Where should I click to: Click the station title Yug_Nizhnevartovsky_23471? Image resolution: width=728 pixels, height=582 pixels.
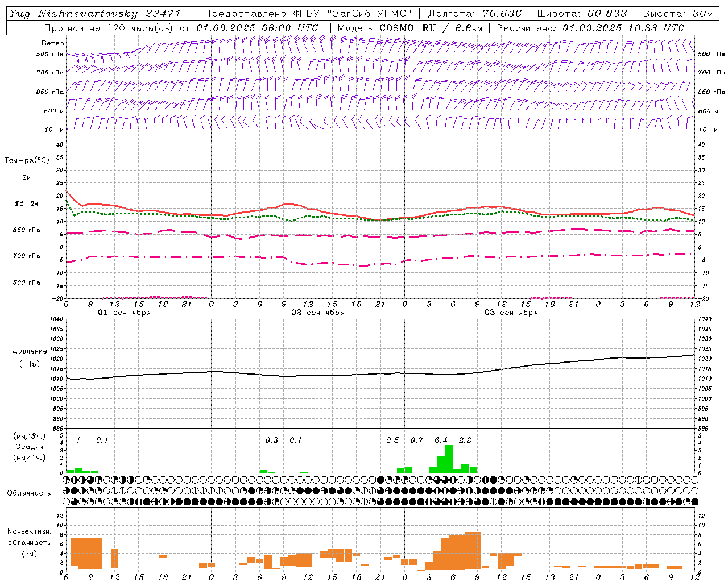click(x=94, y=14)
